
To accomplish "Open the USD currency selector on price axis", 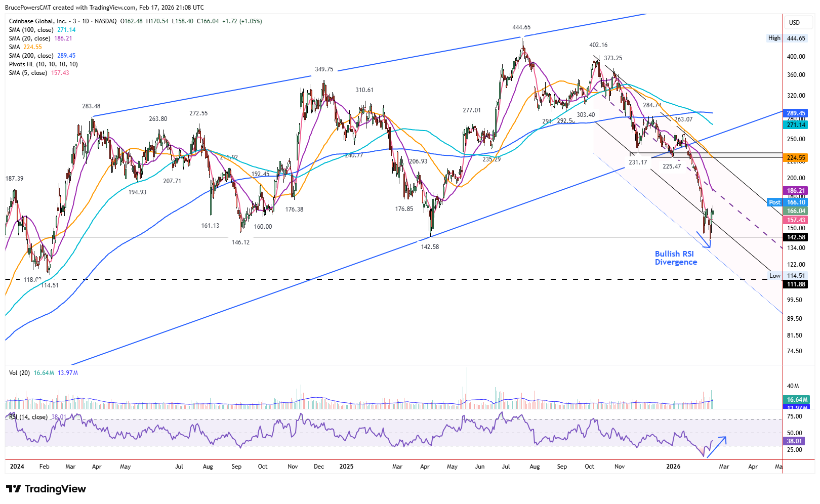I will pos(794,23).
